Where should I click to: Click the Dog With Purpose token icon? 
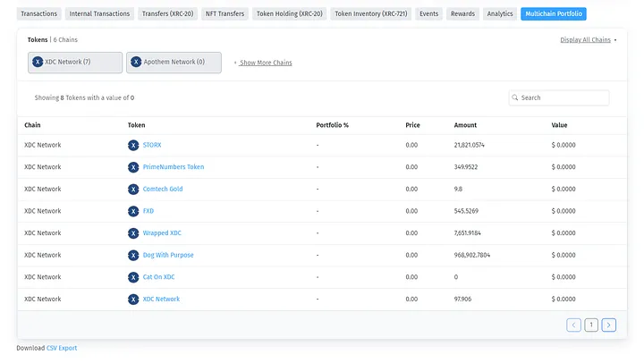click(x=133, y=255)
